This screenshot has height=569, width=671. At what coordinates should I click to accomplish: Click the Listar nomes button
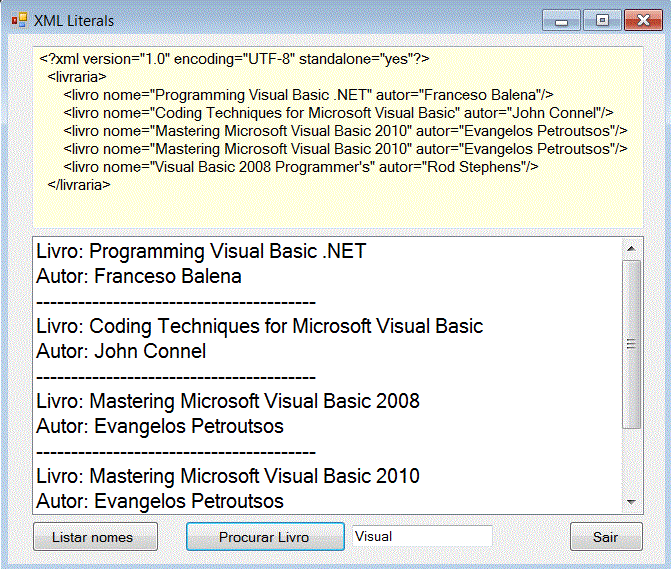[x=95, y=536]
